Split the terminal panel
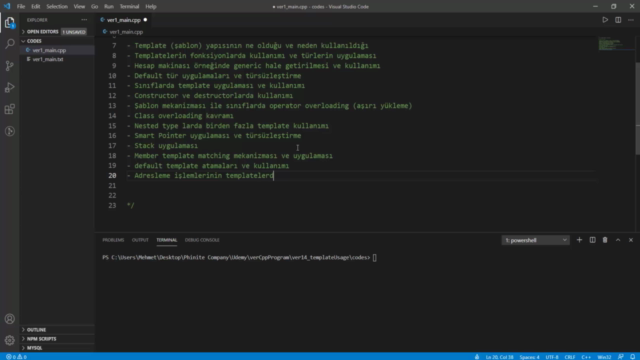Image resolution: width=640 pixels, height=360 pixels. pos(592,240)
